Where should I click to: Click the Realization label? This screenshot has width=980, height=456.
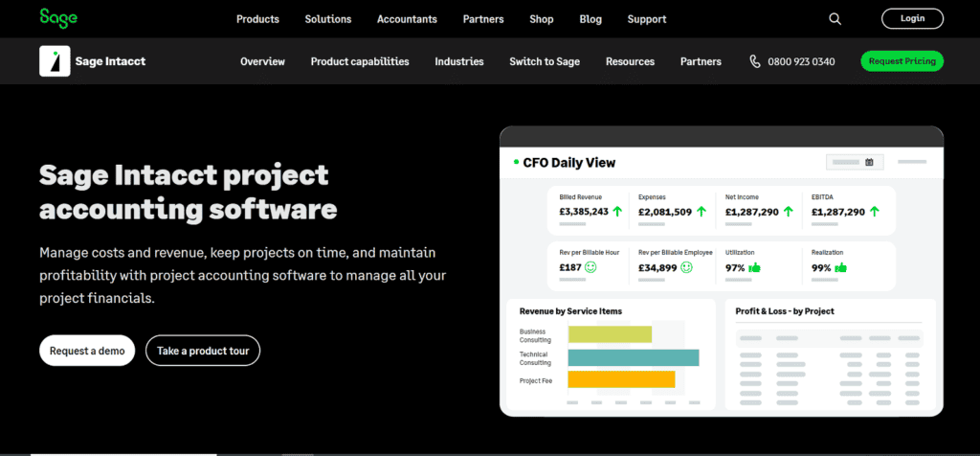827,253
